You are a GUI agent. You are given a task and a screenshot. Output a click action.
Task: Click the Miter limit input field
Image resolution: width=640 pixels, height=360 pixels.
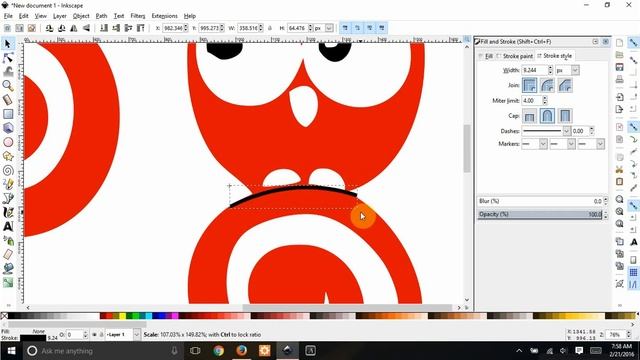[x=532, y=100]
